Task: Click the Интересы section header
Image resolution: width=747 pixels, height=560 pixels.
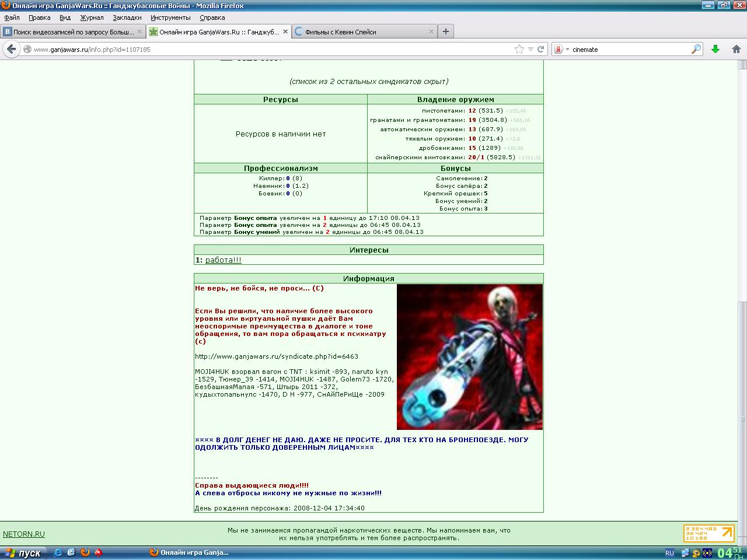Action: 369,250
